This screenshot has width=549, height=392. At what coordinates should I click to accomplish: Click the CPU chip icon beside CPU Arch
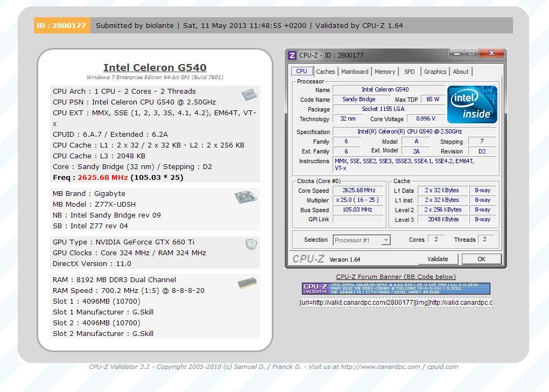point(249,94)
